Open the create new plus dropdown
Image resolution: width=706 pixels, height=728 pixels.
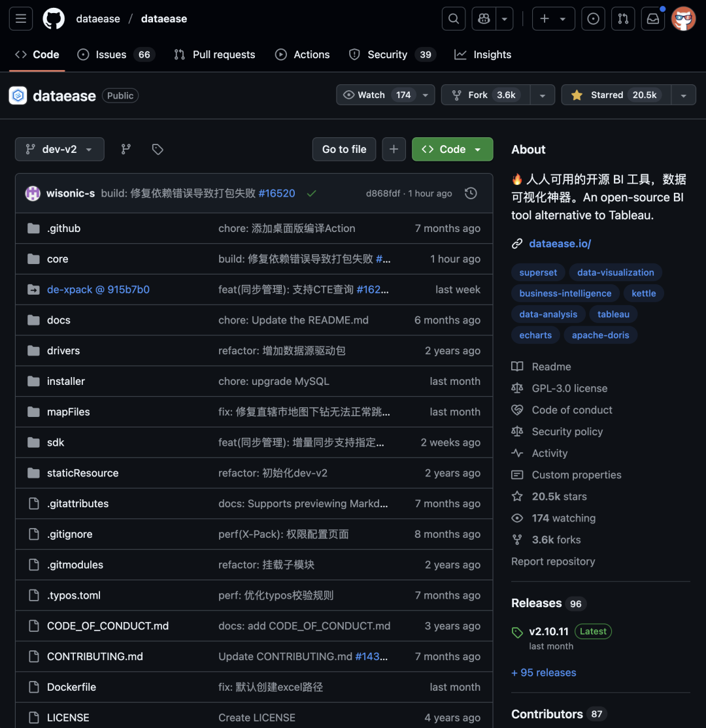pyautogui.click(x=553, y=18)
